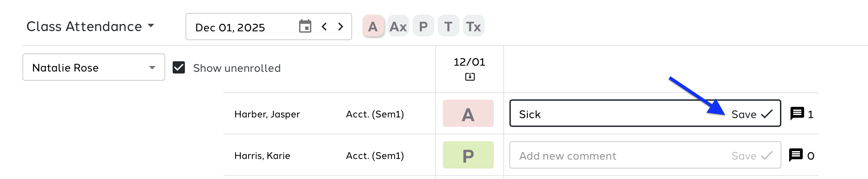Advance to next date with right chevron

[341, 27]
